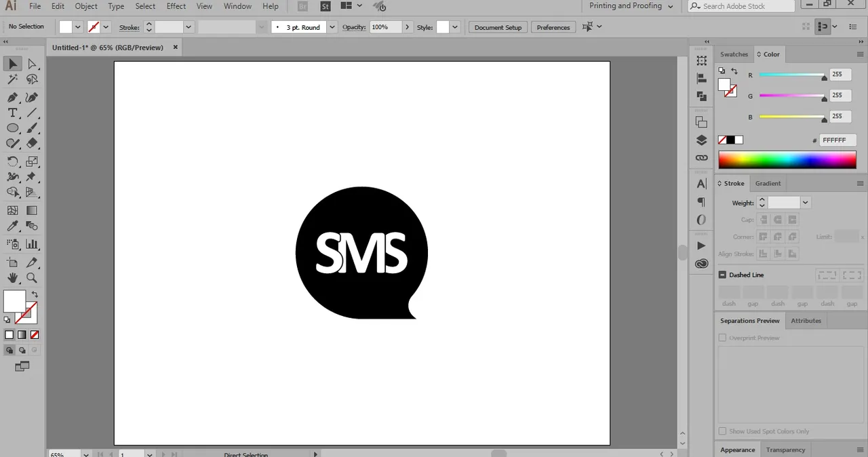Click the R channel slider
This screenshot has width=868, height=457.
tap(792, 75)
